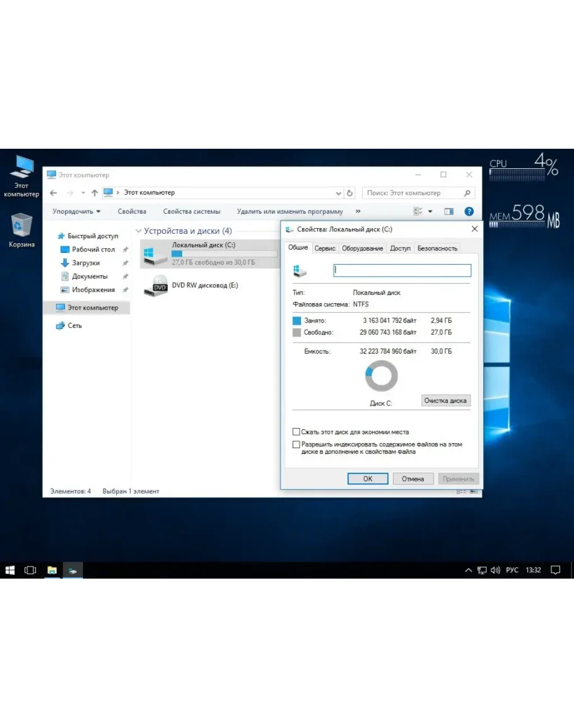Toggle allow file content indexing checkbox

(x=296, y=444)
